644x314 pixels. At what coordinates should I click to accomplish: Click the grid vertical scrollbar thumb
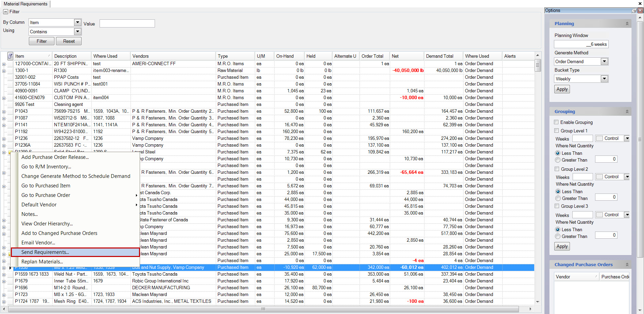538,65
